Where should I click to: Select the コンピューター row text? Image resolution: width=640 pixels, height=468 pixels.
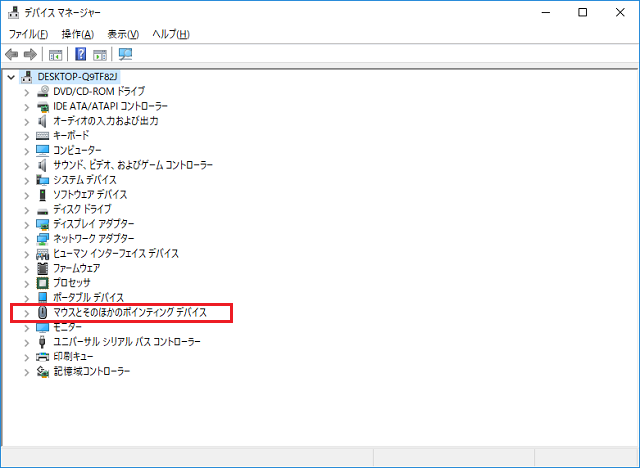click(77, 151)
